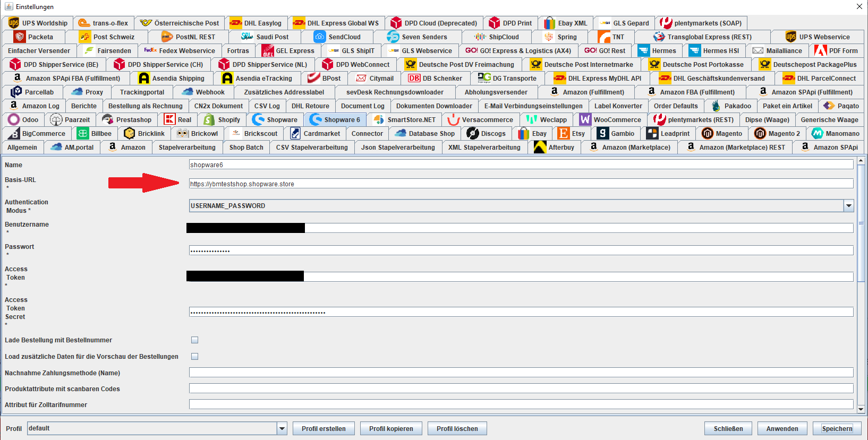This screenshot has height=440, width=868.
Task: Click the Basis-URL input field
Action: tap(521, 184)
